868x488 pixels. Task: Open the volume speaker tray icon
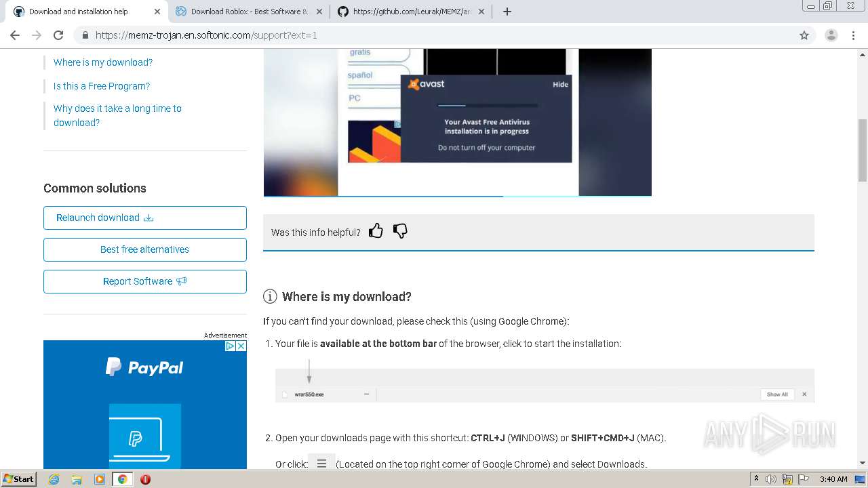(770, 479)
